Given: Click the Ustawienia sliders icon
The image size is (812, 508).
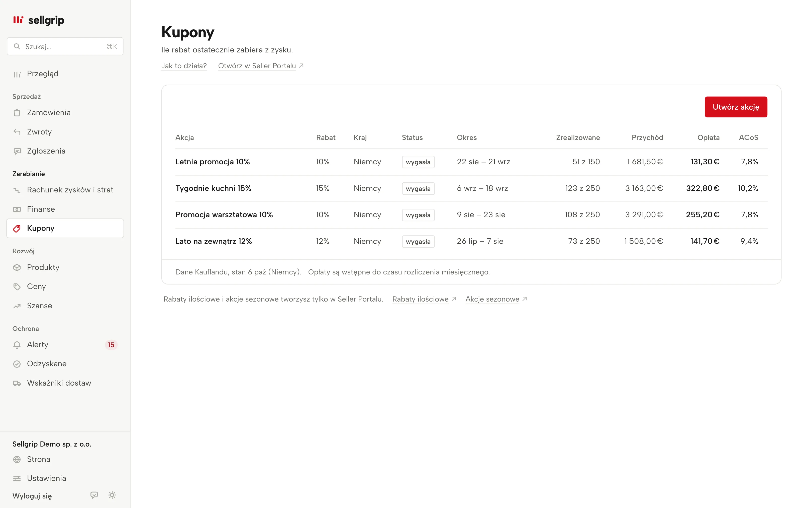Looking at the screenshot, I should (x=17, y=479).
